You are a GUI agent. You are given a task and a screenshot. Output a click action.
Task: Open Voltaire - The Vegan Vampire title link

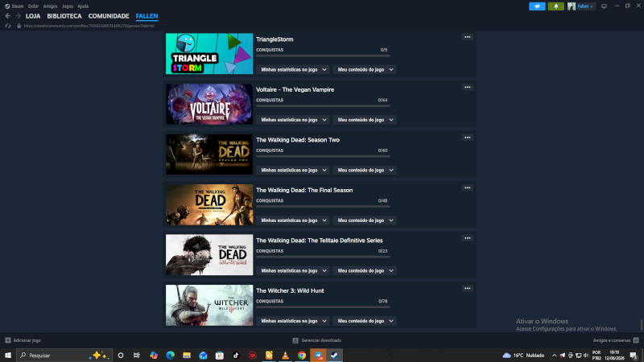[295, 89]
